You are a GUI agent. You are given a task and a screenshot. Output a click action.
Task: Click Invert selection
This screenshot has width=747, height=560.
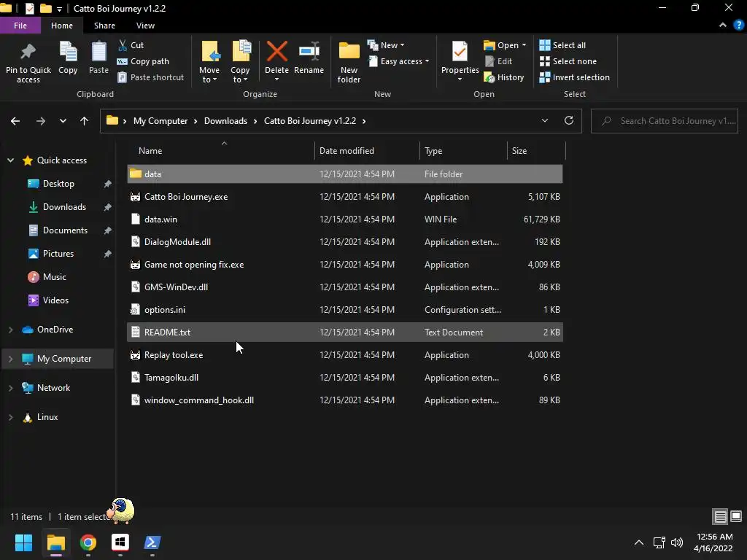point(574,77)
